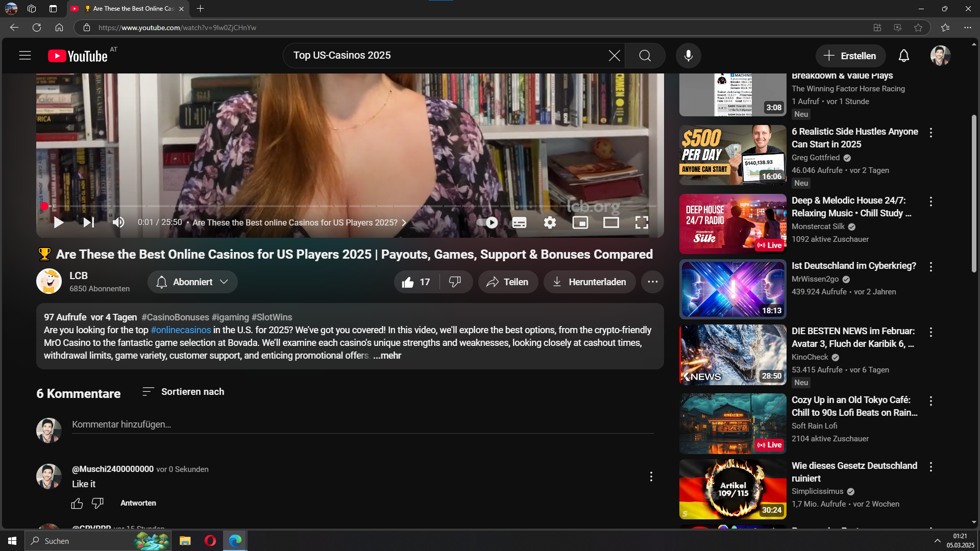The width and height of the screenshot is (980, 551).
Task: Open options for Muschi2400000000 comment
Action: [651, 477]
